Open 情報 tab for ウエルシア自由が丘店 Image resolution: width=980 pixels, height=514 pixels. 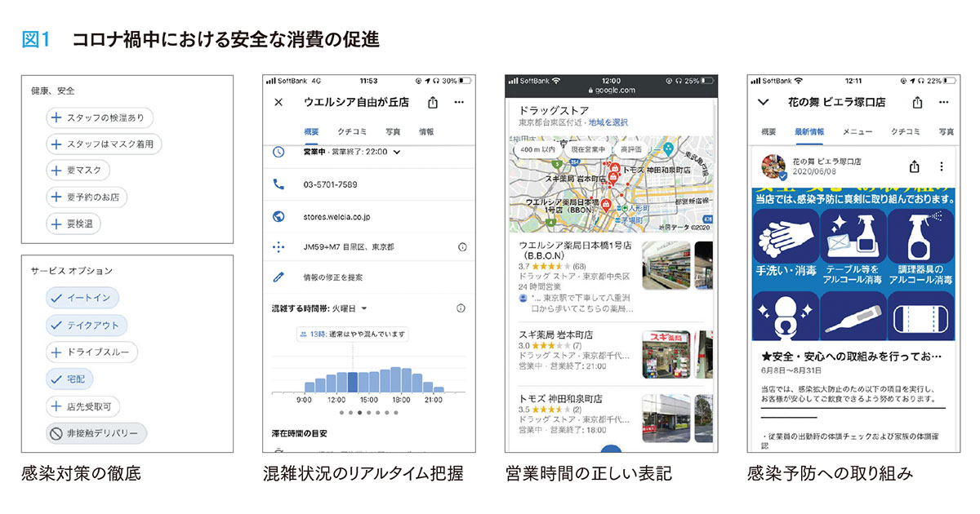[427, 131]
